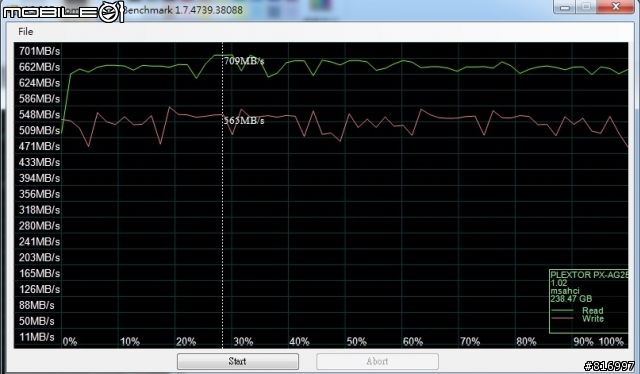This screenshot has width=640, height=374.
Task: Click the 0% x-axis label
Action: (x=70, y=342)
